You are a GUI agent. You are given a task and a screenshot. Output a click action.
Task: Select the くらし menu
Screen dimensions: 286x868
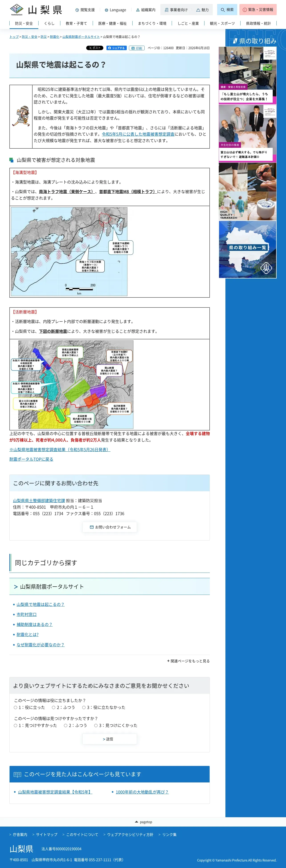(x=49, y=24)
